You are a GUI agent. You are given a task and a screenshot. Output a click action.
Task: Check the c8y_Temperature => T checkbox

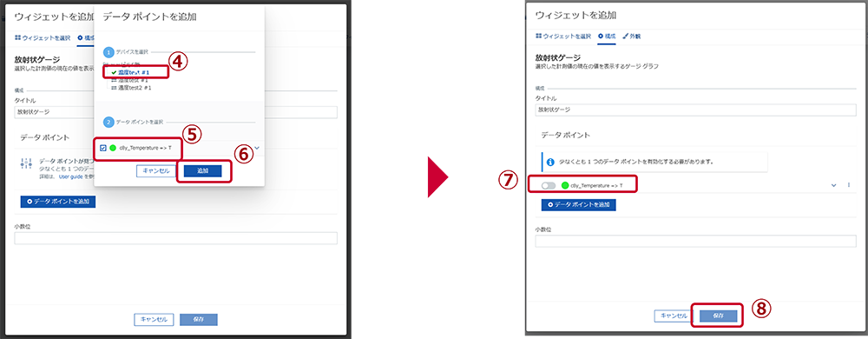point(103,148)
